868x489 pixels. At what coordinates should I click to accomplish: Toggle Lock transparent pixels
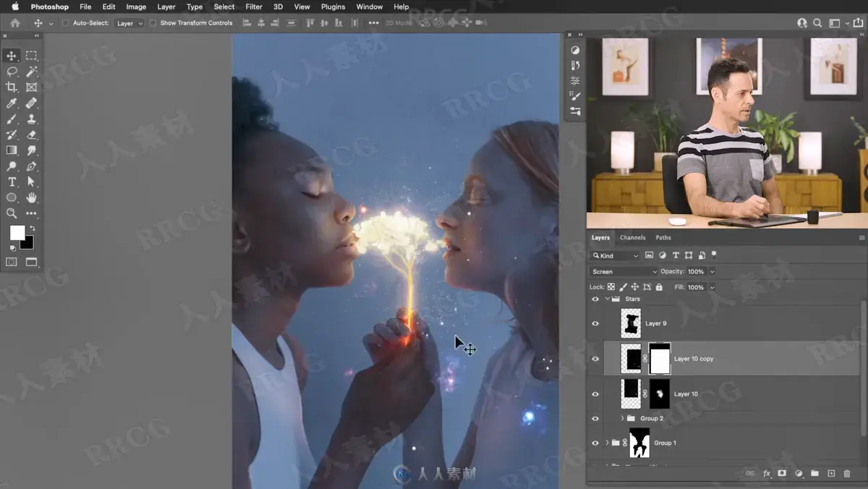pyautogui.click(x=611, y=287)
